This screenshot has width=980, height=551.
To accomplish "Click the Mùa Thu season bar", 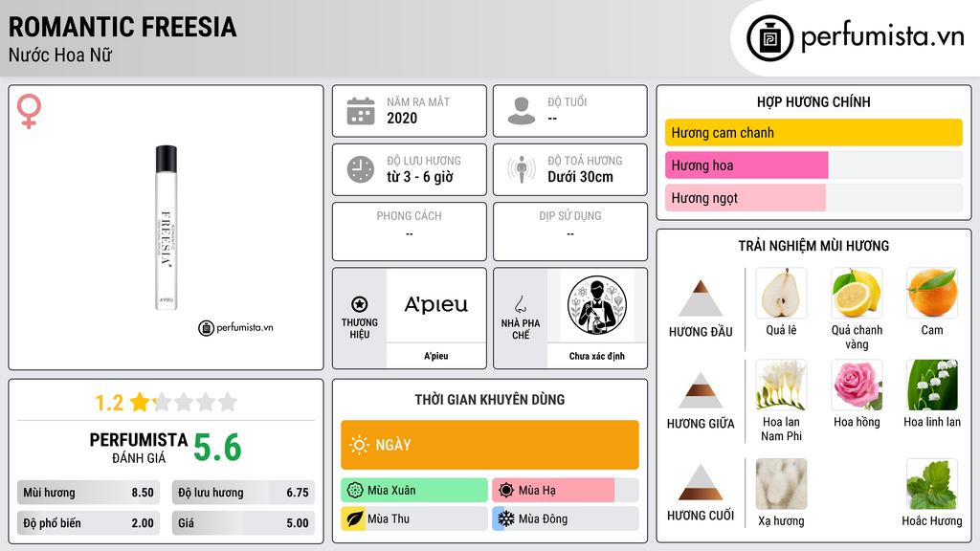I will [414, 518].
